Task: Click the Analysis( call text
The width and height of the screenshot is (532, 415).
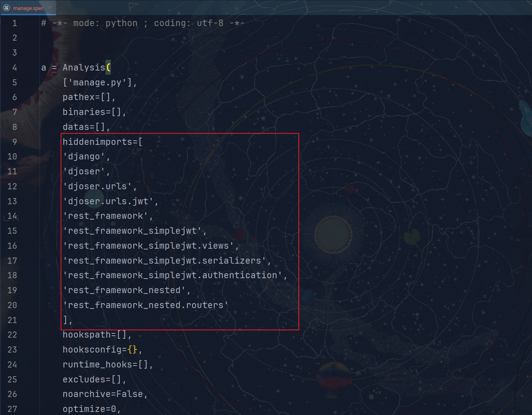Action: [87, 68]
